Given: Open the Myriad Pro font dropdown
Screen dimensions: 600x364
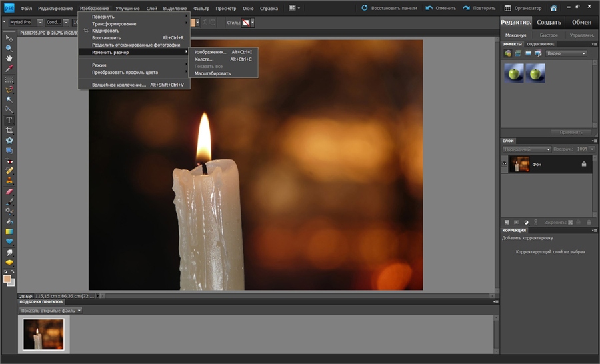Looking at the screenshot, I should click(40, 22).
